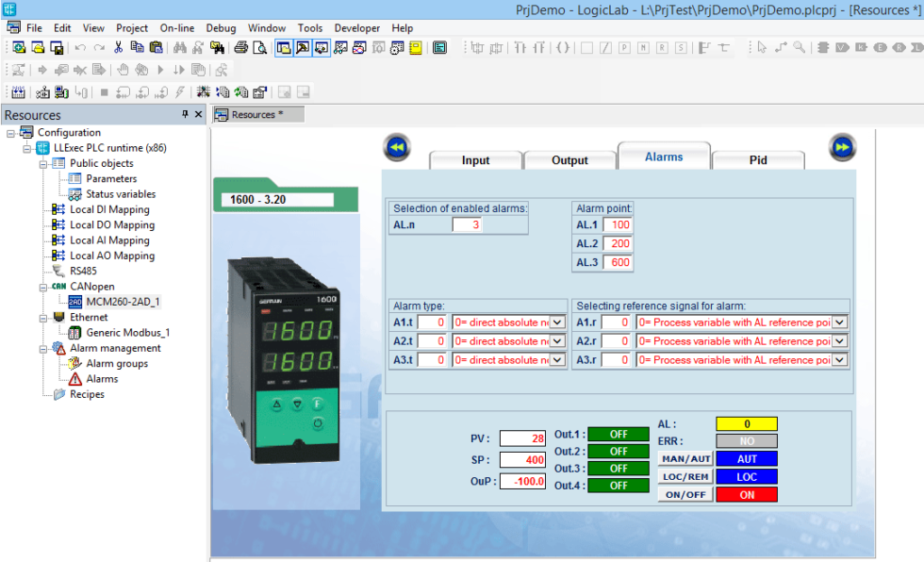Advance pages with the blue forward arrow
This screenshot has width=924, height=562.
coord(841,148)
